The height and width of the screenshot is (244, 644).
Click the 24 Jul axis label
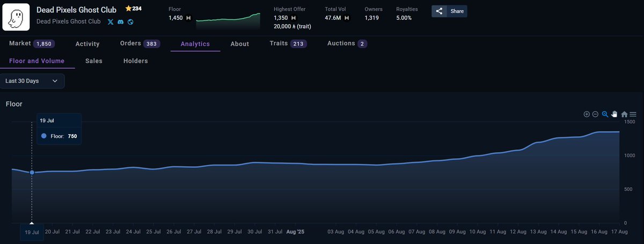pyautogui.click(x=133, y=232)
